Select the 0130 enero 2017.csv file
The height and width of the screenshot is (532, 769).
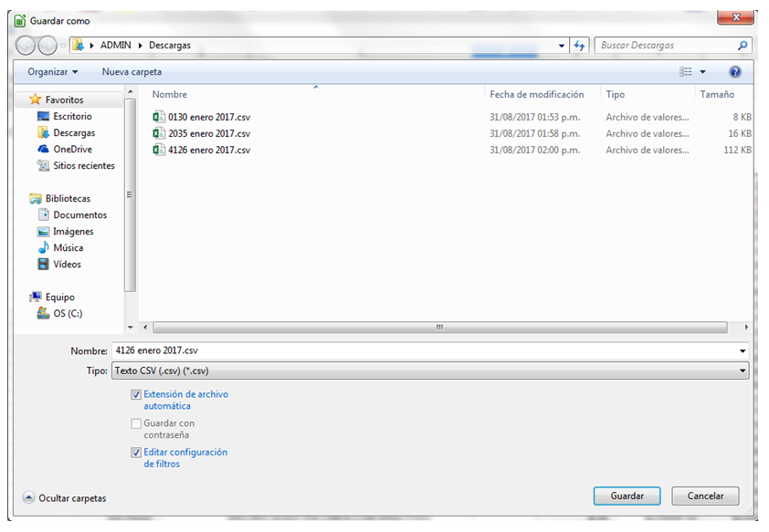(208, 117)
